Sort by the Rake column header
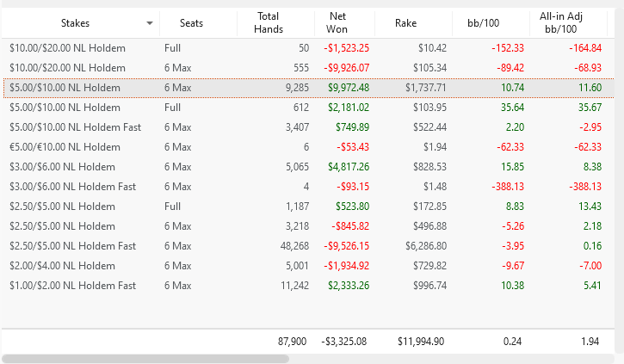624x364 pixels. (405, 23)
